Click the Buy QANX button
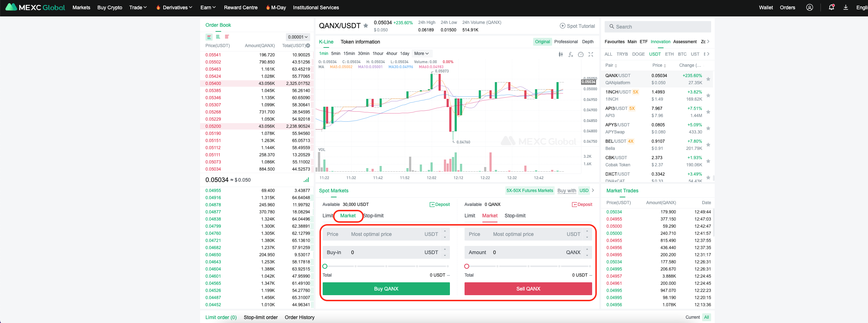The image size is (868, 323). 386,289
